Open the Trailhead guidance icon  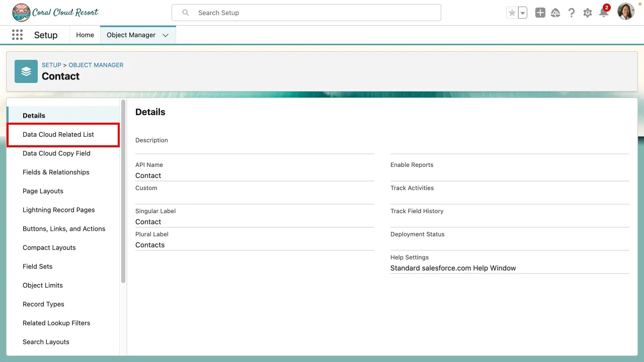555,13
